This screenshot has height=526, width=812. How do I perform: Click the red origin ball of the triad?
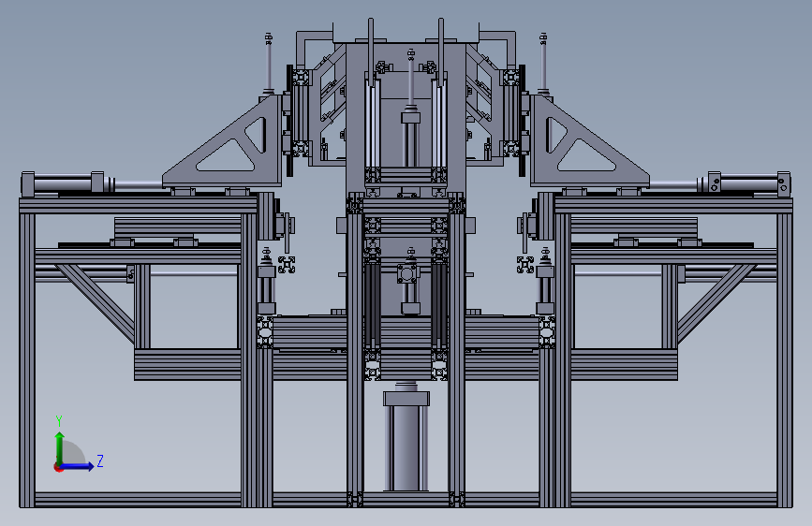(x=58, y=467)
